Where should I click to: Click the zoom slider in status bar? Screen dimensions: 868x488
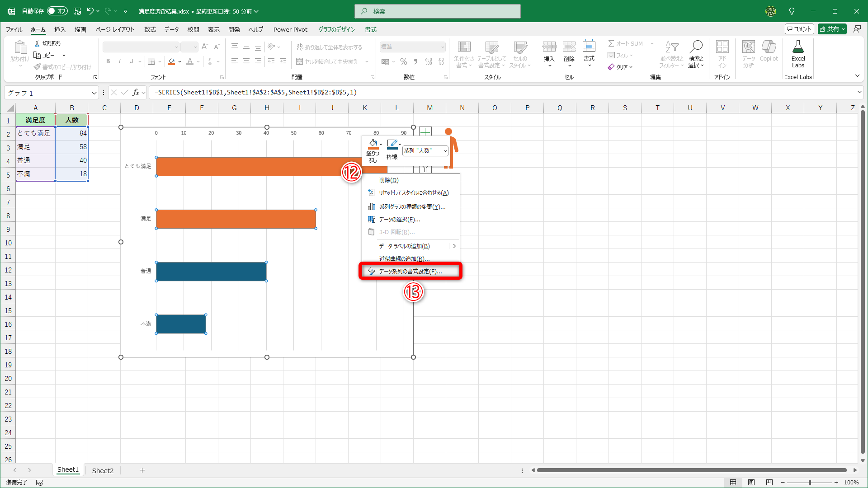[x=809, y=483]
